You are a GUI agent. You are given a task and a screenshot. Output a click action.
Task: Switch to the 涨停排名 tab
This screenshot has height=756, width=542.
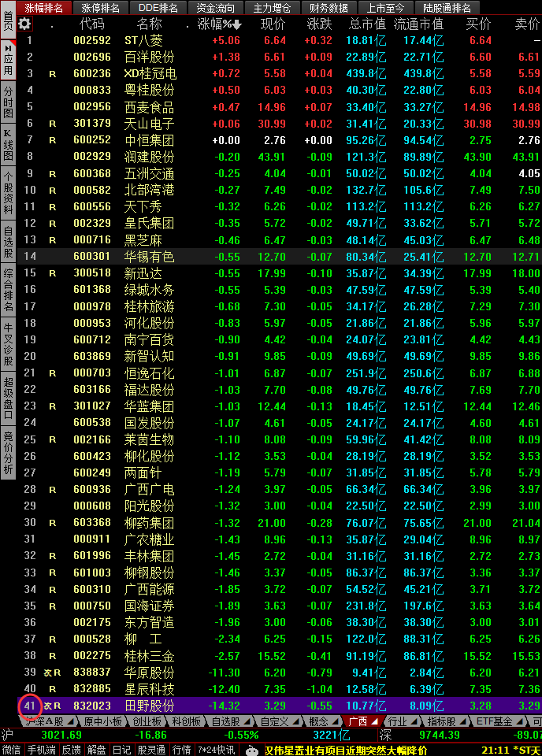100,8
